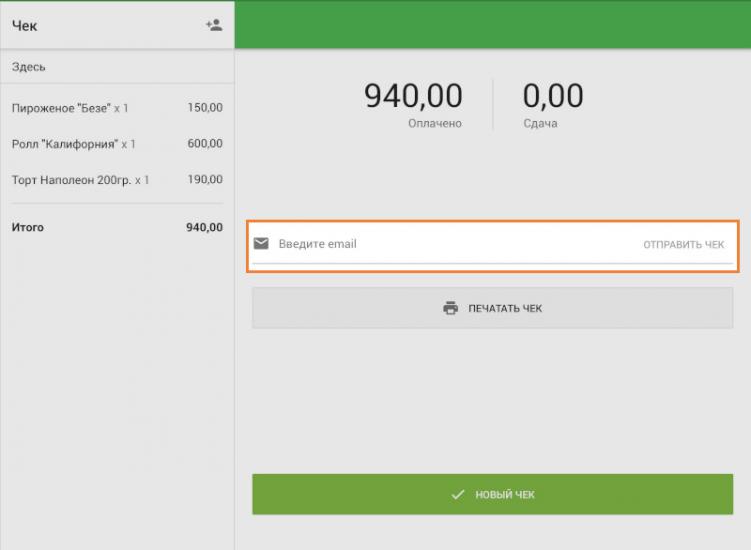The height and width of the screenshot is (550, 751).
Task: Click the 600,00 price in the receipt
Action: (205, 144)
